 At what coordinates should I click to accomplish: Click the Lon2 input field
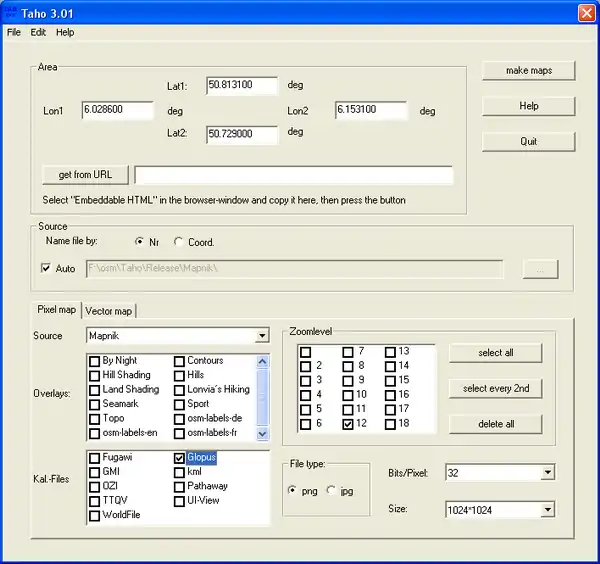(371, 110)
